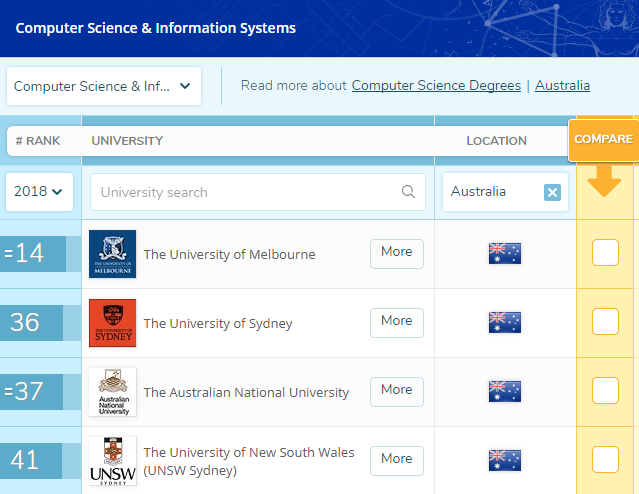Click the search magnifier icon

tap(408, 192)
